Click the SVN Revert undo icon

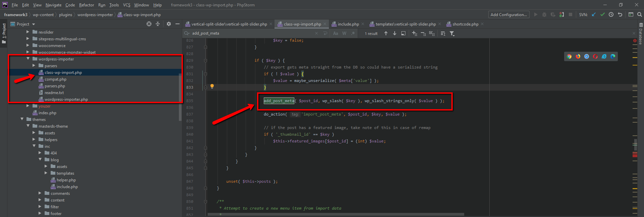point(620,14)
